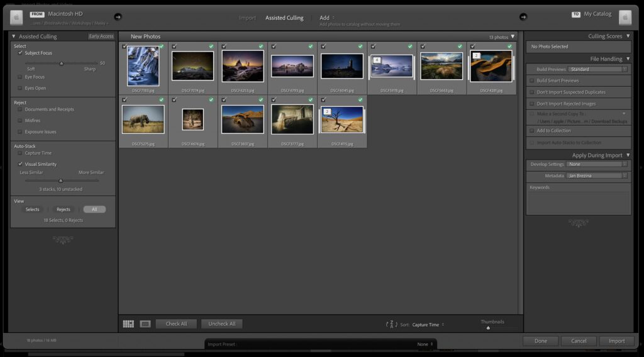Expand the stack badge on DSCF4115.jpg

coord(327,111)
